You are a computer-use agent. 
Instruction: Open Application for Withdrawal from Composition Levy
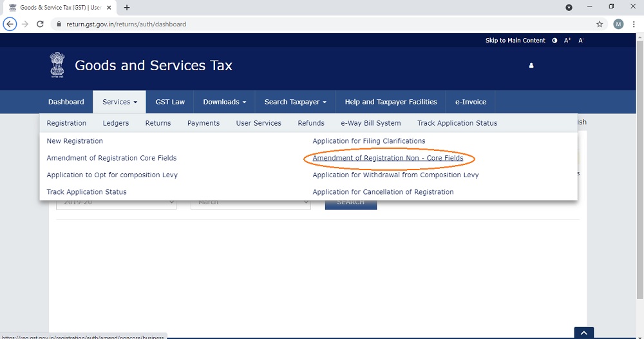point(395,175)
